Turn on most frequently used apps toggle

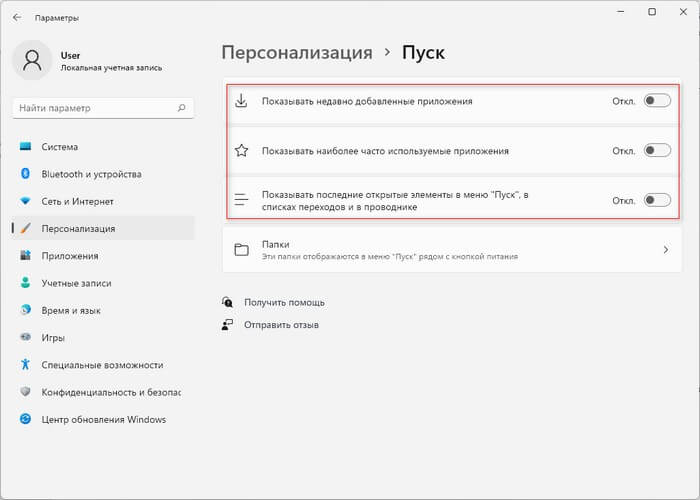click(657, 150)
